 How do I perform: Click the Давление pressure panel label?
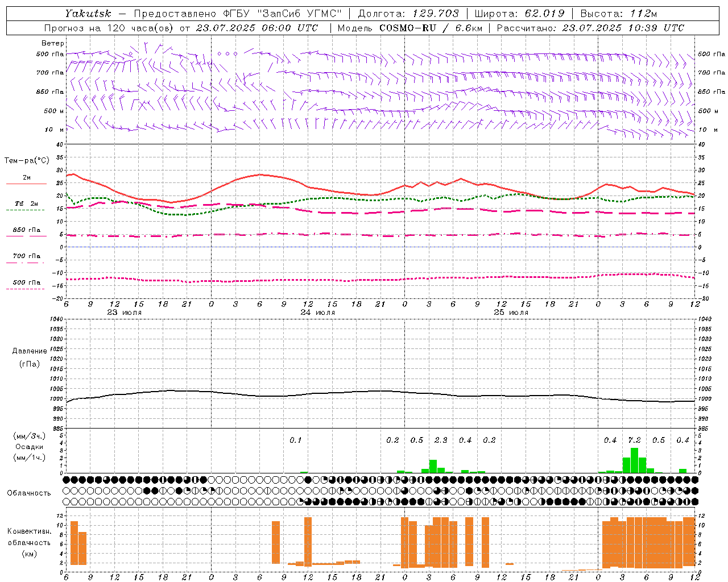(30, 351)
